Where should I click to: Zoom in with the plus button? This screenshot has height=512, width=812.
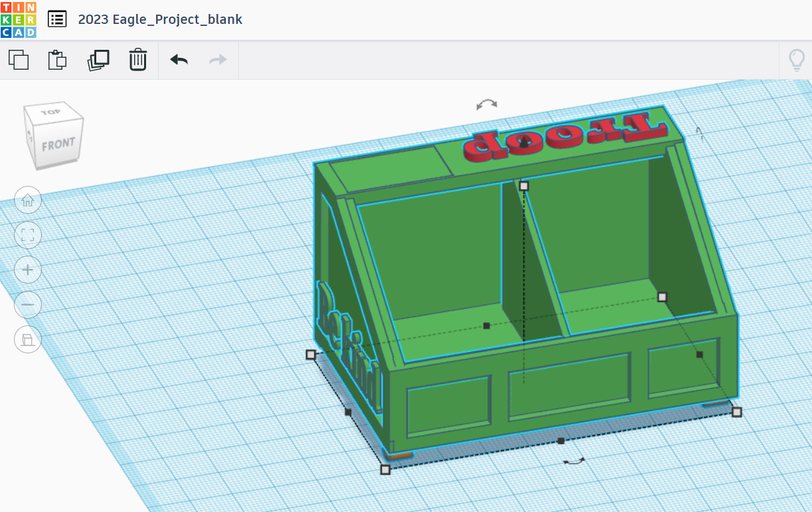click(28, 270)
